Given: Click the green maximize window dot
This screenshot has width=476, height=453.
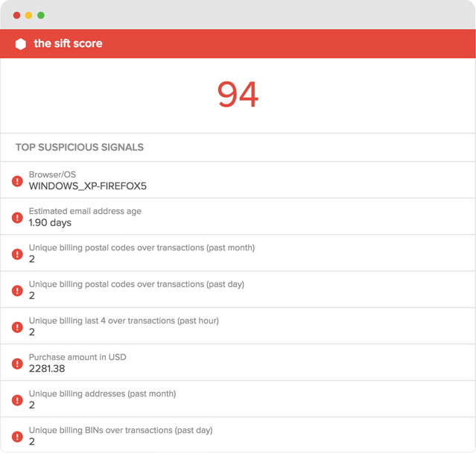Looking at the screenshot, I should tap(41, 15).
